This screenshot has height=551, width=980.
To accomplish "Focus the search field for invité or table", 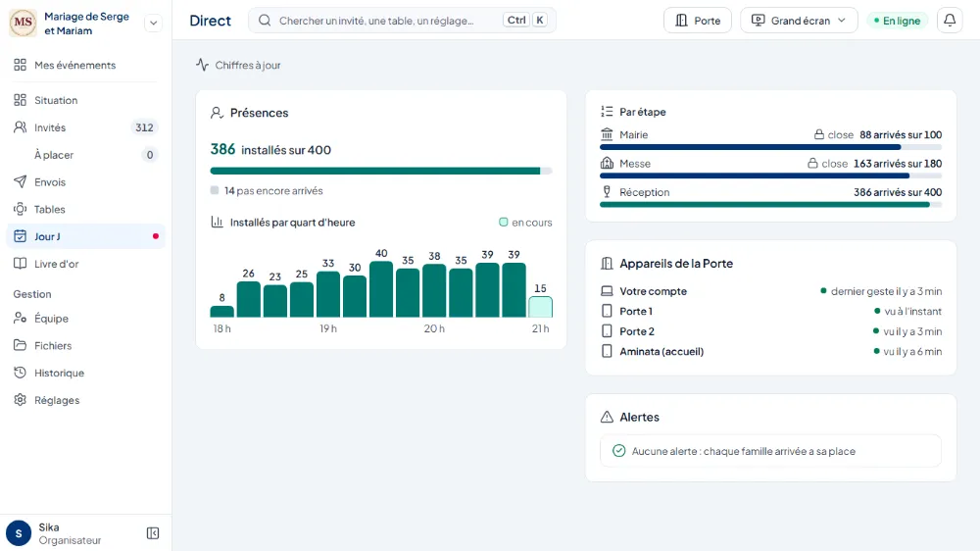I will click(x=402, y=21).
